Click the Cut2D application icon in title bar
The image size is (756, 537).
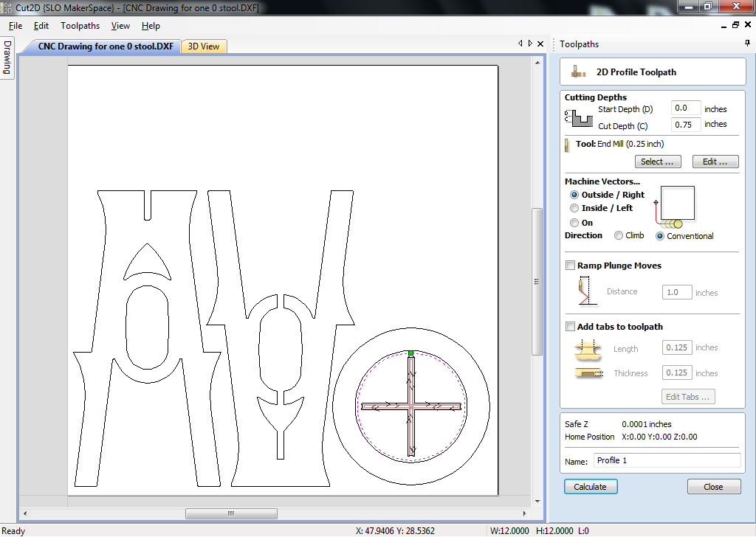[7, 7]
